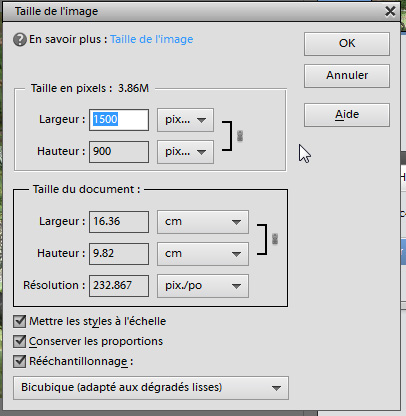
Task: Click the Taille du document label
Action: tap(86, 189)
